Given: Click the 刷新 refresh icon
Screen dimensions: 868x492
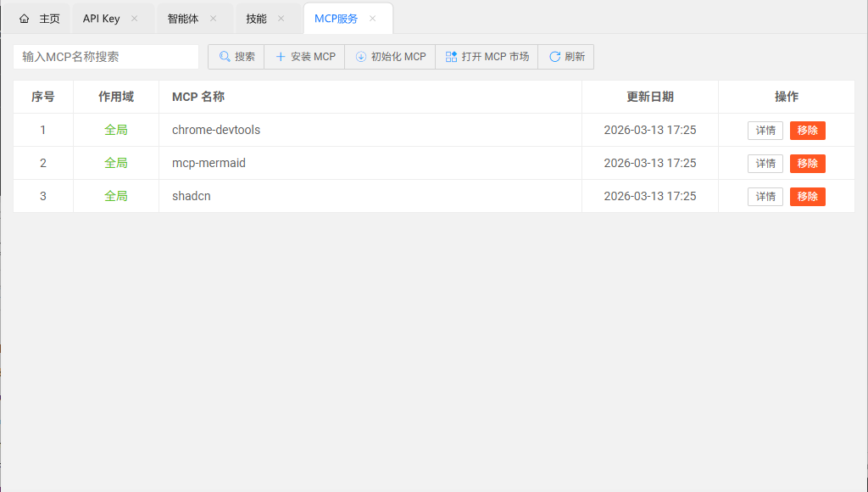Looking at the screenshot, I should pos(555,57).
